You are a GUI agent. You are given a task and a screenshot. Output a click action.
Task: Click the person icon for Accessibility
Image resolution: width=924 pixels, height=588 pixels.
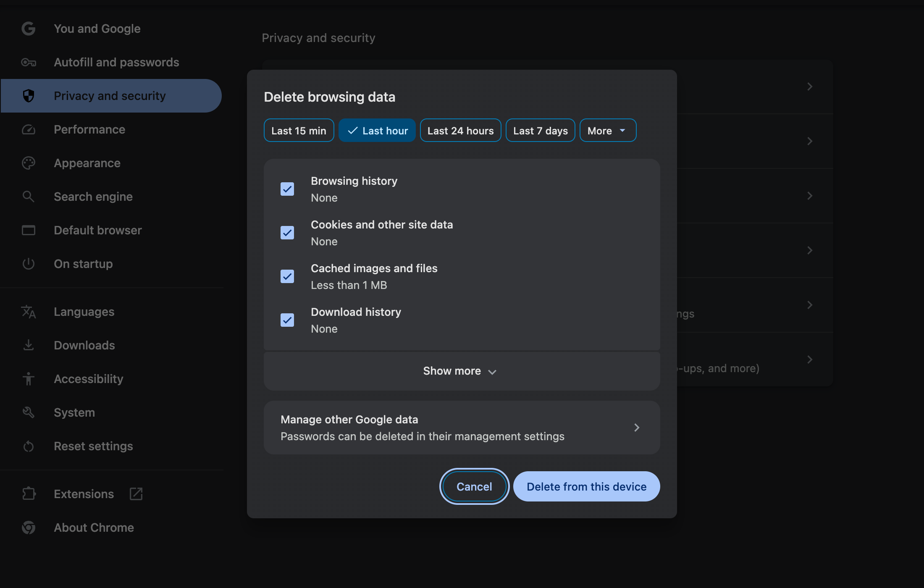coord(29,379)
